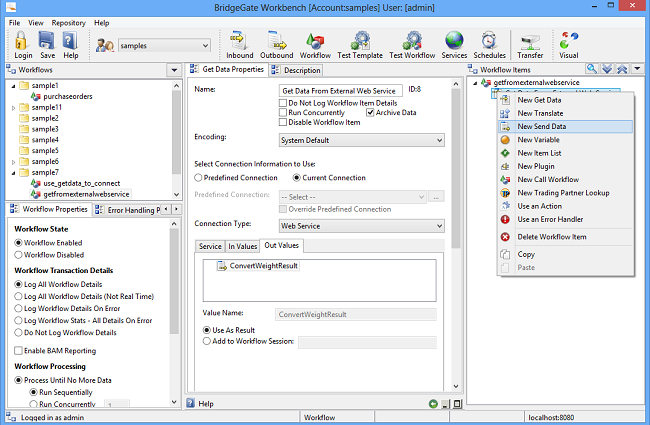Image resolution: width=650 pixels, height=425 pixels.
Task: Select the Predefined Connection radio button
Action: [x=199, y=177]
